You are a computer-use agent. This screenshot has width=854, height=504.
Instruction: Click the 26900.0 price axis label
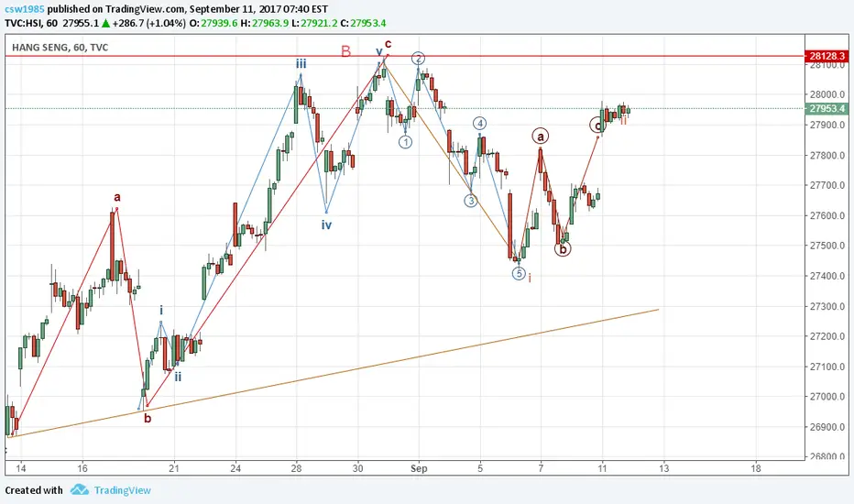click(827, 427)
